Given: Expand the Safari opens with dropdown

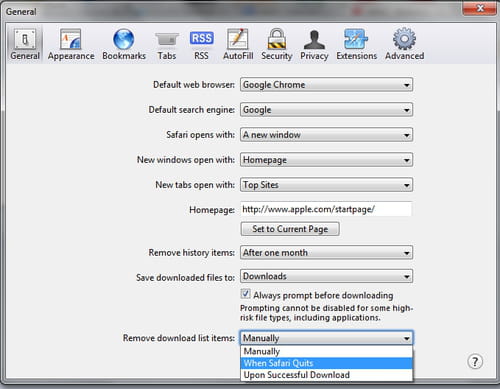Looking at the screenshot, I should pos(326,135).
